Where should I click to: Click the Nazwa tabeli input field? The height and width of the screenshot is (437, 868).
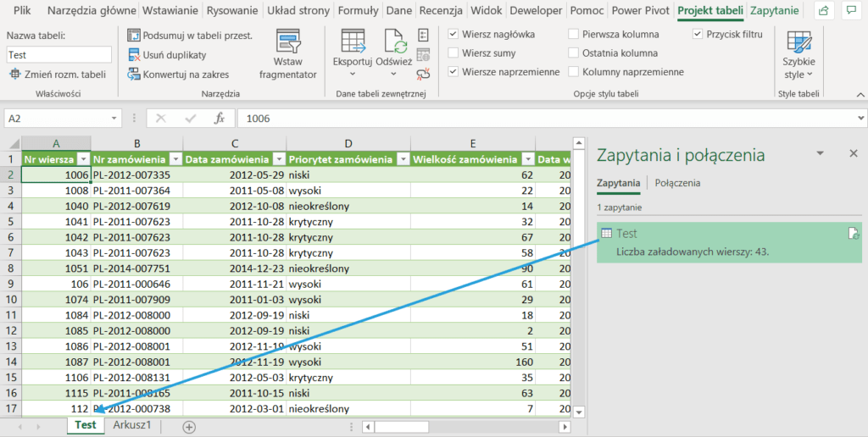click(58, 54)
